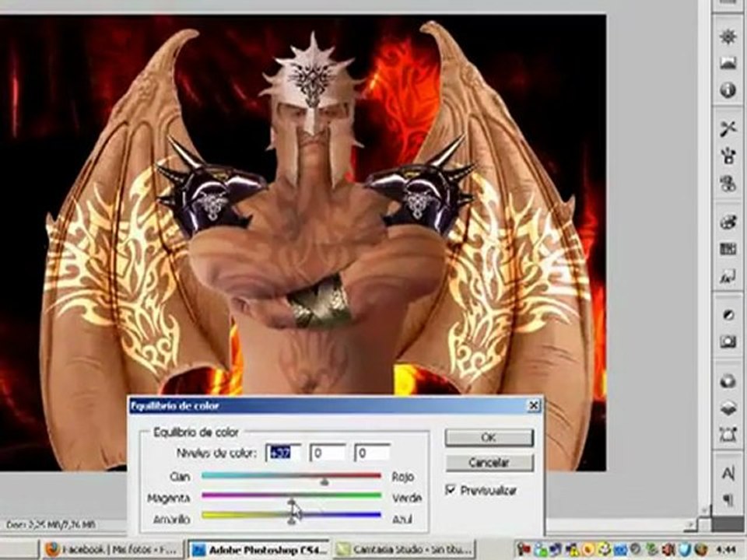
Task: Switch to Camtasia Studio taskbar window
Action: (x=404, y=550)
